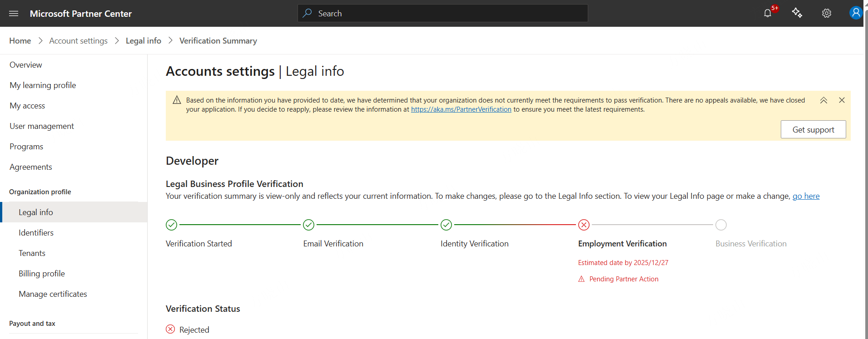Image resolution: width=868 pixels, height=339 pixels.
Task: Click the Identity Verification checkmark step
Action: click(446, 225)
